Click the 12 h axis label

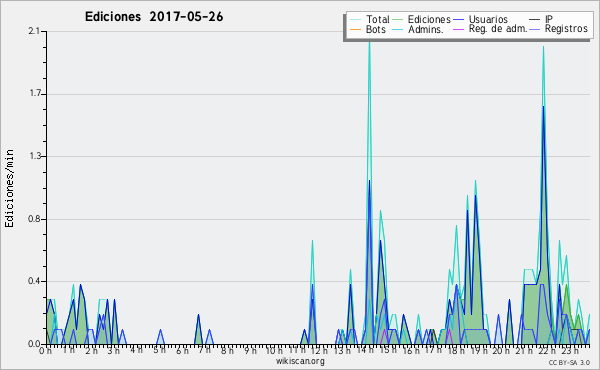pyautogui.click(x=320, y=350)
